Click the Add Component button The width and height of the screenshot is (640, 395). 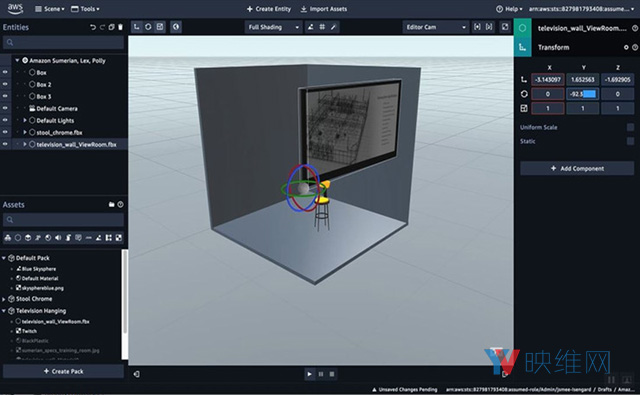click(577, 168)
